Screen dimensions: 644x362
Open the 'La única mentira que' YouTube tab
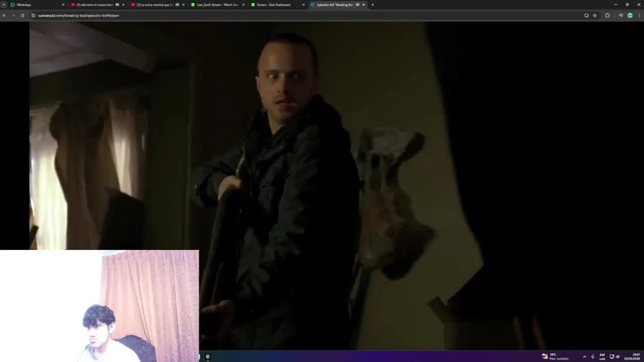click(x=157, y=5)
